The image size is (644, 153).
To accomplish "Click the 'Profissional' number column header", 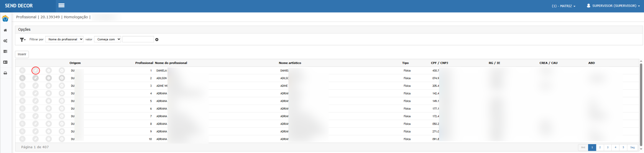I will (144, 63).
